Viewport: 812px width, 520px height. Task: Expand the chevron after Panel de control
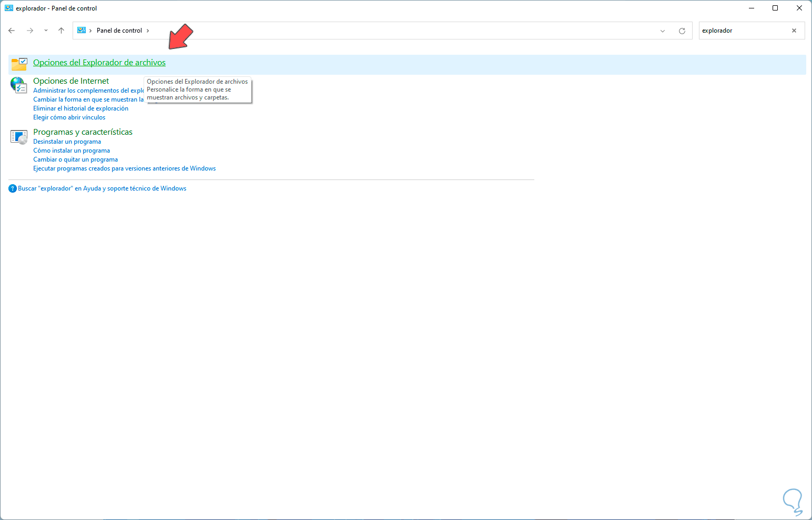point(148,31)
